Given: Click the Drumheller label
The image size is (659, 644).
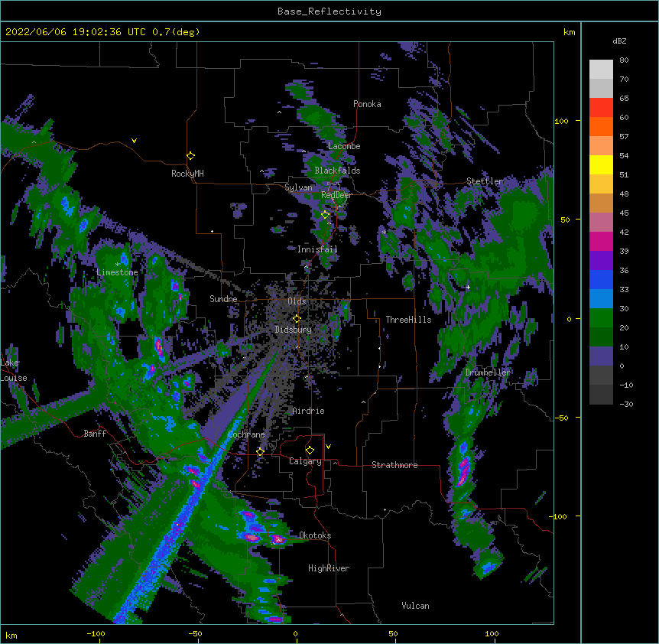Looking at the screenshot, I should [x=488, y=372].
